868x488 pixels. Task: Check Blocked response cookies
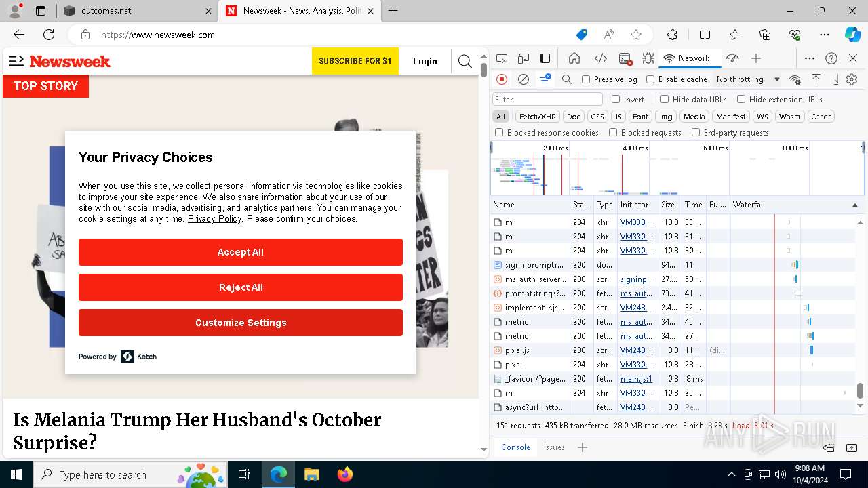point(499,133)
